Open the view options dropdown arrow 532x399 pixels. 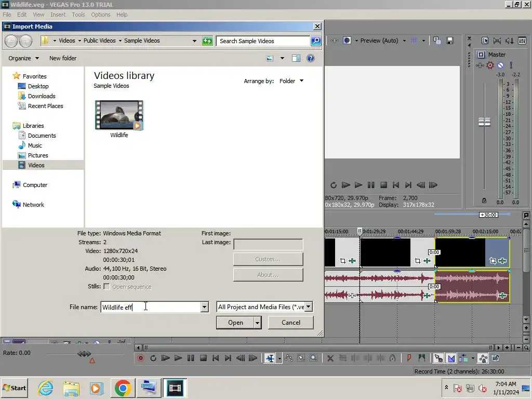pos(282,58)
